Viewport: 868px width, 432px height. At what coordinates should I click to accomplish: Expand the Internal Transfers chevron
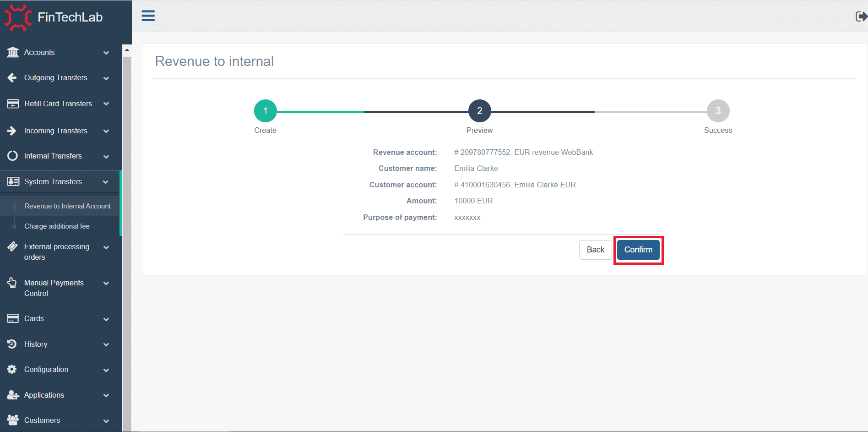tap(106, 156)
